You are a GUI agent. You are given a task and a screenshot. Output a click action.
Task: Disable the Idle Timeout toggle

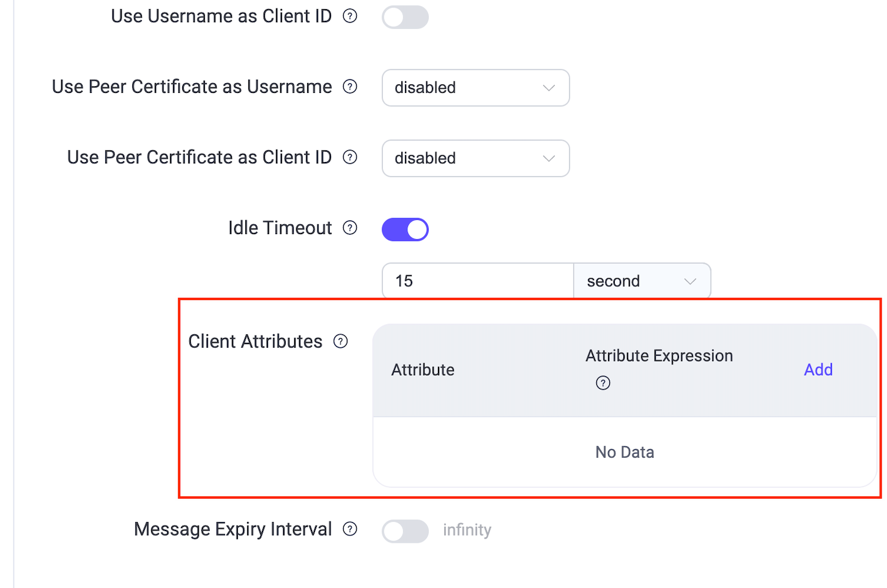click(x=405, y=229)
